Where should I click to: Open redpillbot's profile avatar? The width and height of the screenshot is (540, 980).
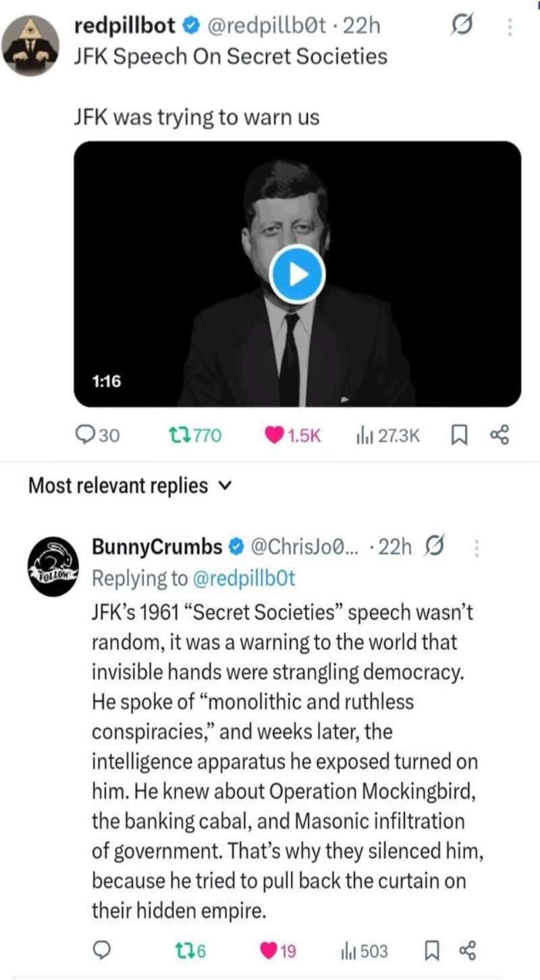pos(30,45)
